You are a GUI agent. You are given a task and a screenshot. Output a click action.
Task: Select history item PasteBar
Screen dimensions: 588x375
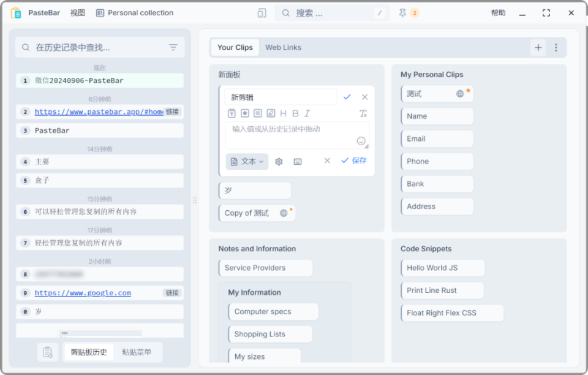coord(100,131)
